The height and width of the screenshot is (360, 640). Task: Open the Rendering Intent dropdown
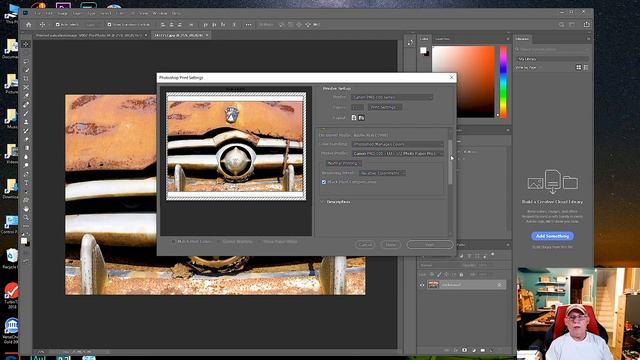[382, 173]
